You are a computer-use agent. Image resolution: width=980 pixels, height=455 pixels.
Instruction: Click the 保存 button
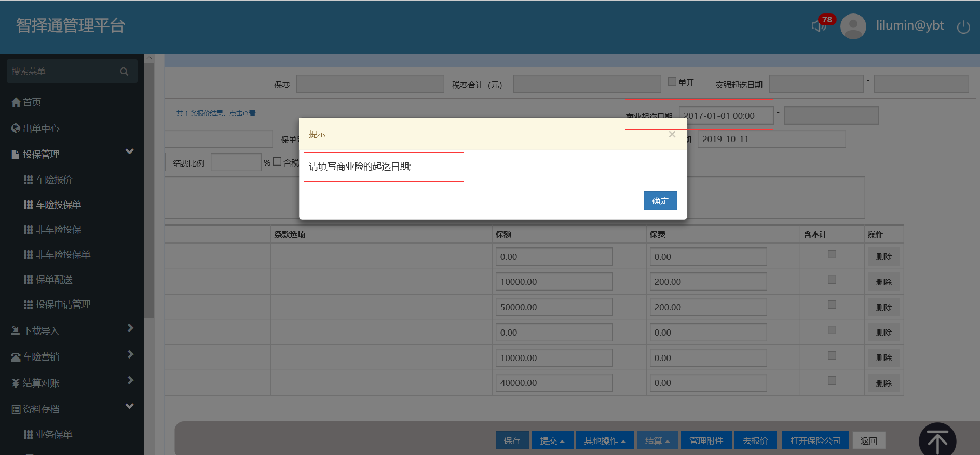512,440
